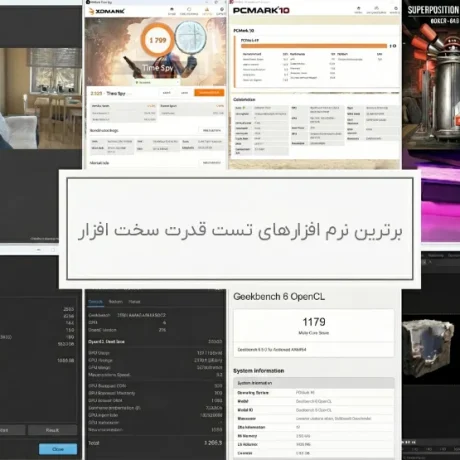This screenshot has width=460, height=460.
Task: Switch to the second tab in dark panel
Action: tap(116, 302)
